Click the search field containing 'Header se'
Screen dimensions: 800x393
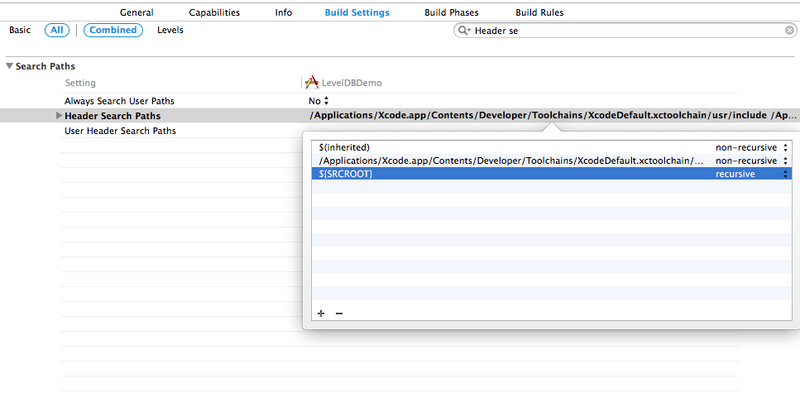(625, 31)
